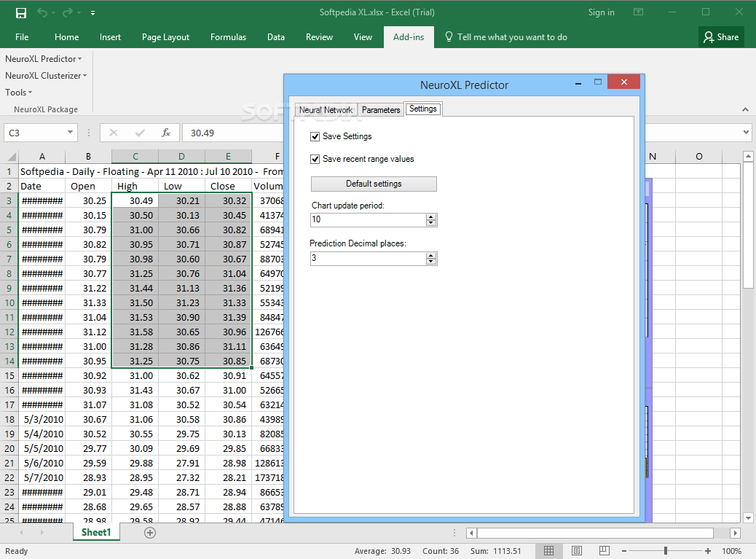
Task: Click the Default settings button
Action: pos(374,184)
